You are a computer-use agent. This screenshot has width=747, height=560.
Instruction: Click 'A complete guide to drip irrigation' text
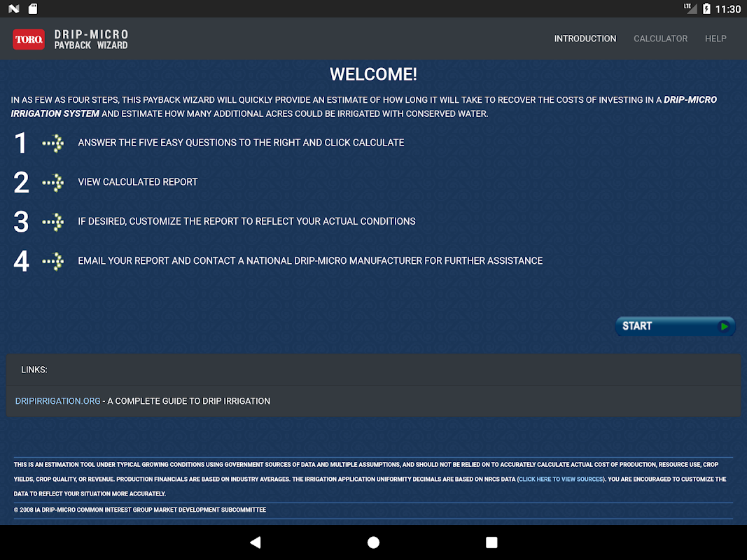tap(188, 401)
